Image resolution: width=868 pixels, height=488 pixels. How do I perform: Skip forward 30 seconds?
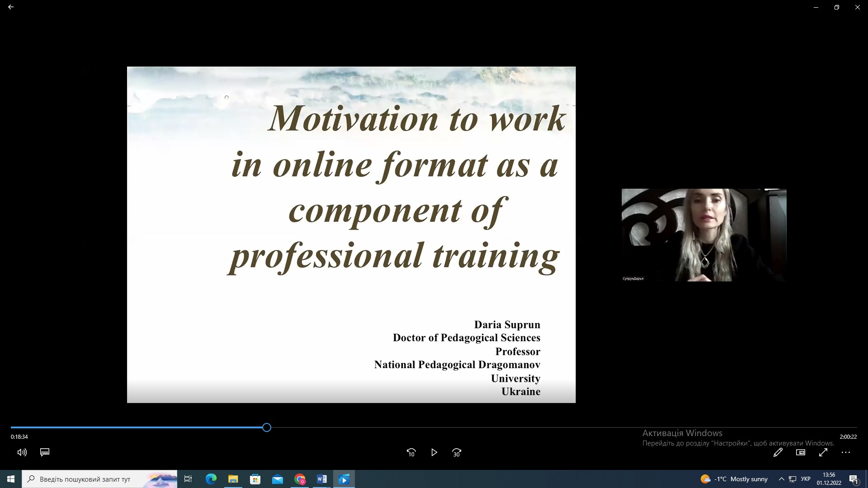coord(457,452)
